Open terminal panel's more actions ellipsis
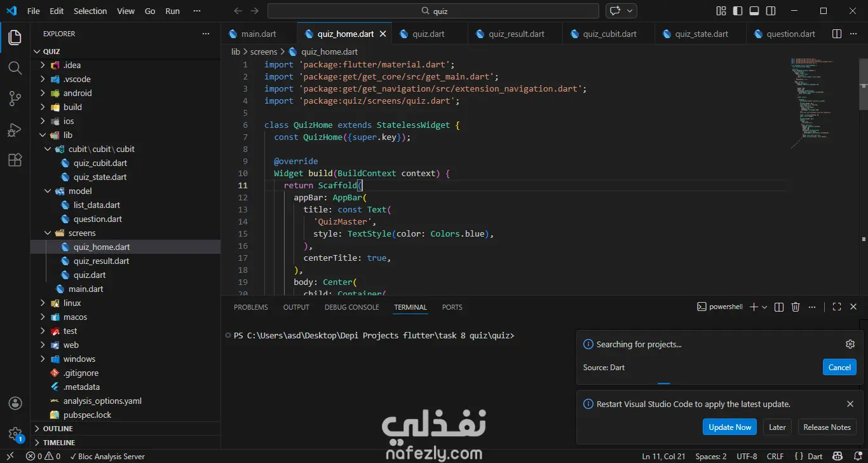868x463 pixels. pos(812,307)
